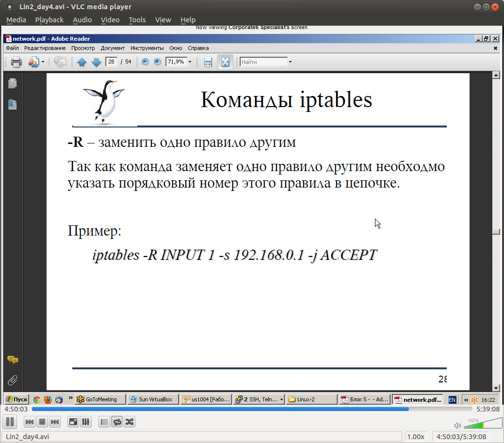Fit page to window using fit icon
Image resolution: width=504 pixels, height=443 pixels.
click(225, 62)
